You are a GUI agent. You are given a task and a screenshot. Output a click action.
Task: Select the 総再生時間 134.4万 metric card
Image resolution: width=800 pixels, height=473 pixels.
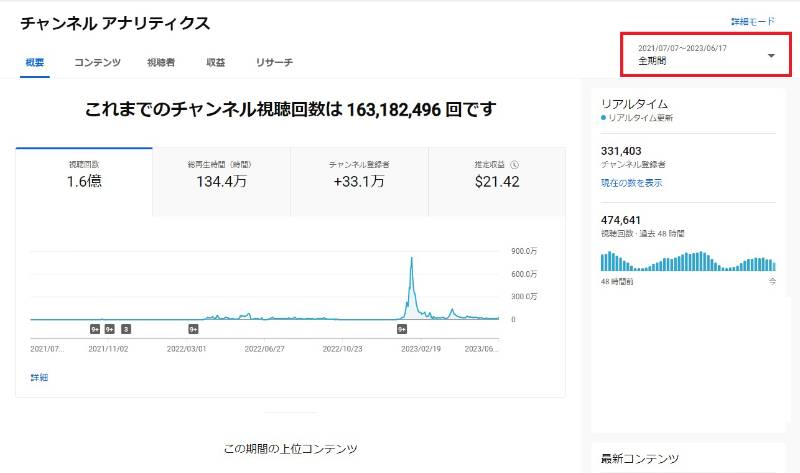pyautogui.click(x=221, y=182)
